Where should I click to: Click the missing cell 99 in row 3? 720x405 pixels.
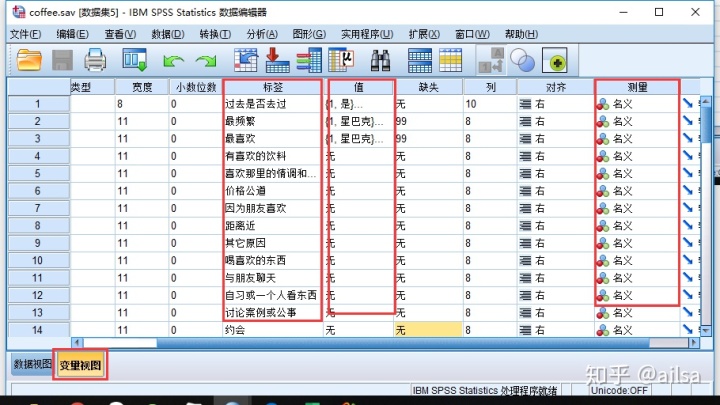[428, 139]
